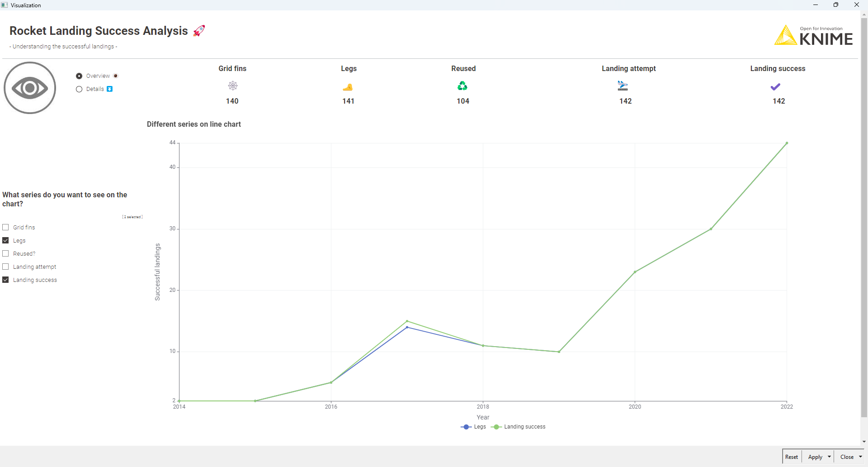Open the Close button dropdown arrow
868x467 pixels.
(x=860, y=457)
